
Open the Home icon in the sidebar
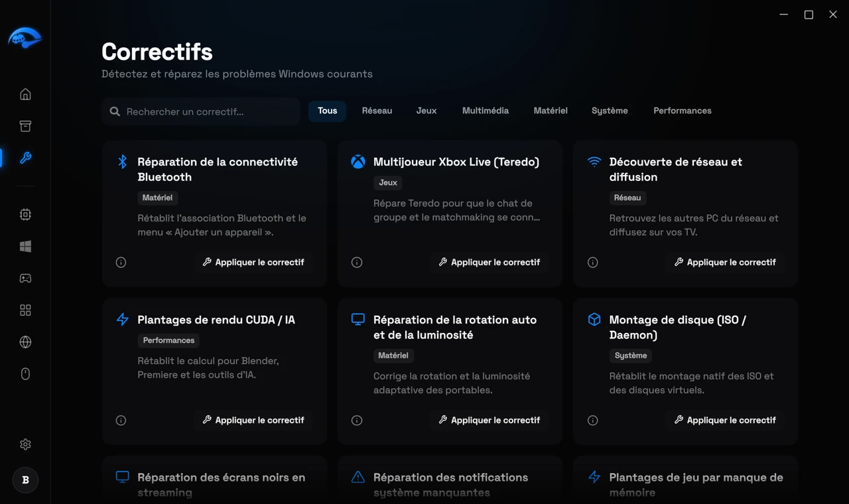pyautogui.click(x=25, y=94)
